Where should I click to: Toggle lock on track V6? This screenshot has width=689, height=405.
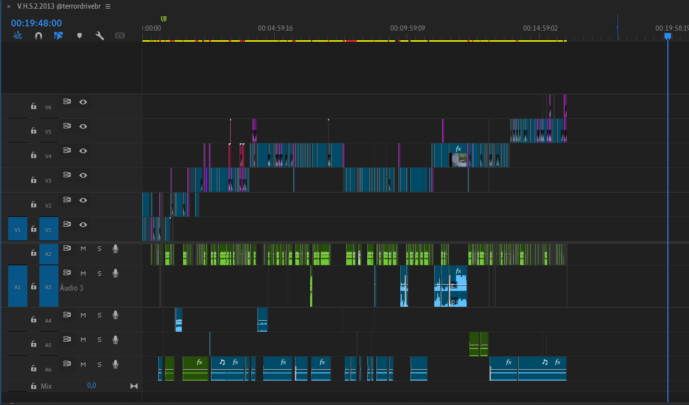click(33, 106)
